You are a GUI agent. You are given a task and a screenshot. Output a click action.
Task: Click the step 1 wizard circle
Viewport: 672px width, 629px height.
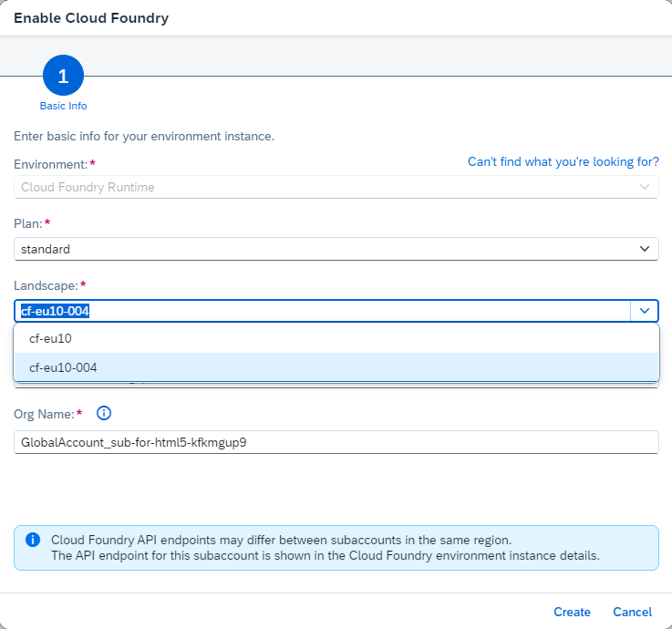(64, 76)
